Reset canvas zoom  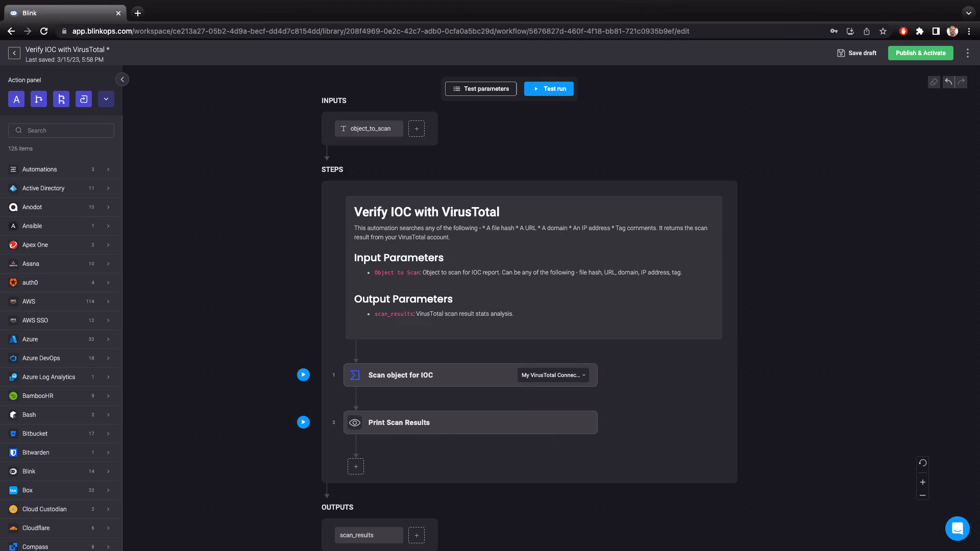(923, 463)
